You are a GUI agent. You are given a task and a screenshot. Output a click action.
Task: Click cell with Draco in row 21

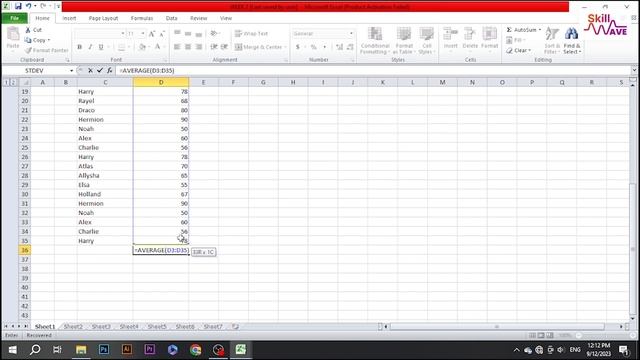(x=105, y=110)
